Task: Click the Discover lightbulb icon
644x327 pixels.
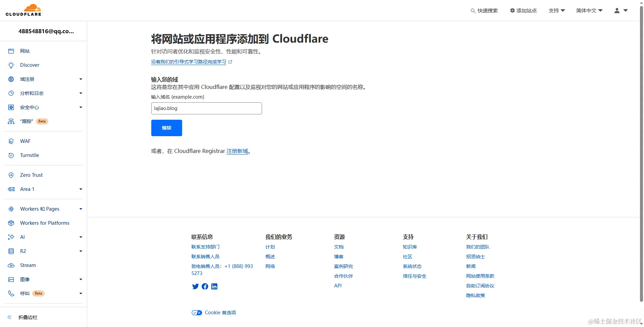Action: (11, 65)
